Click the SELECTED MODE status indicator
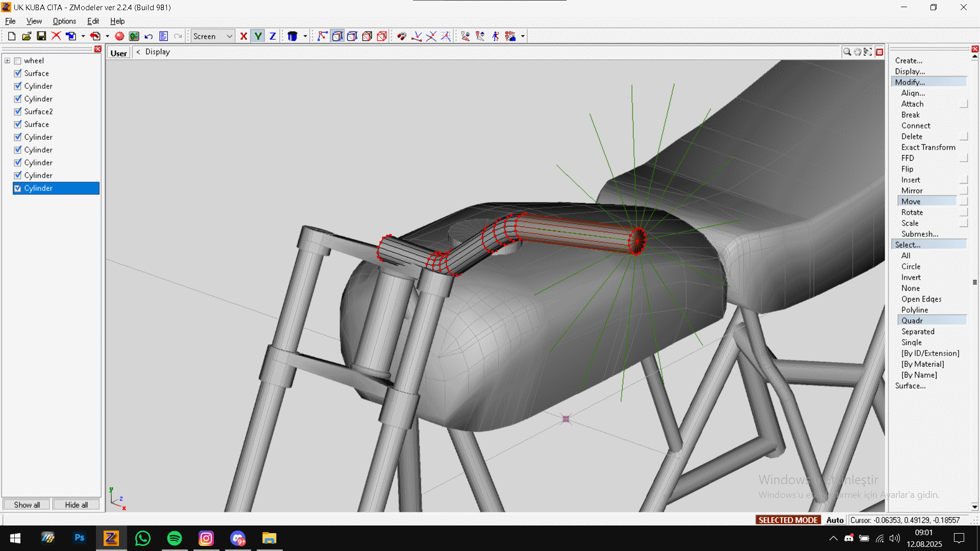This screenshot has width=980, height=551. 788,520
